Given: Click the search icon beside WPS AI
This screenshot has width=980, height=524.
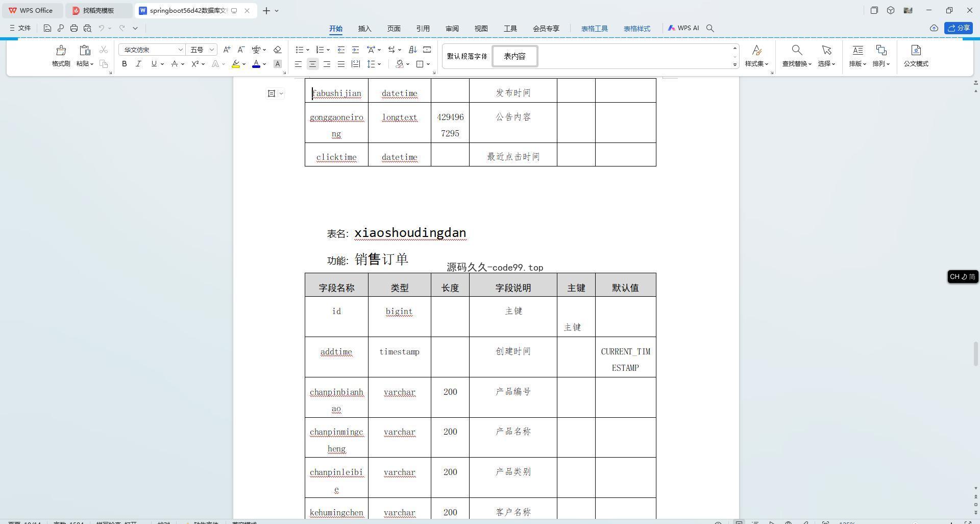Looking at the screenshot, I should point(710,28).
